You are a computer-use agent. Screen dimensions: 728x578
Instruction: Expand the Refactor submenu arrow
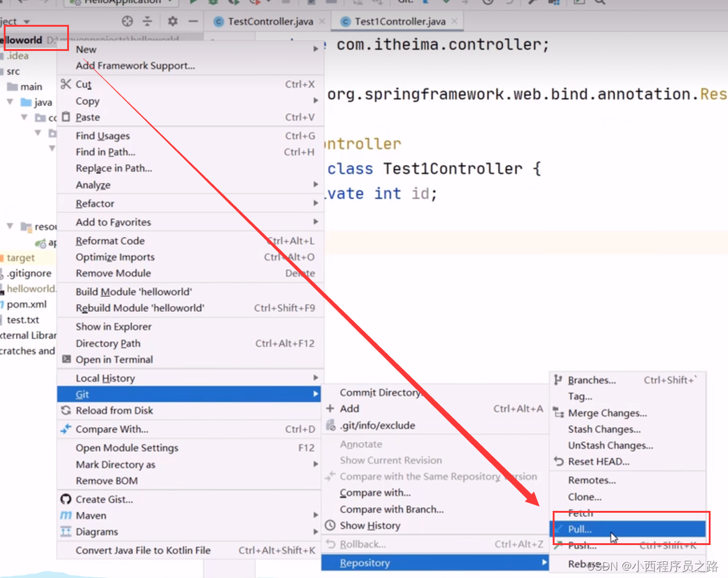click(x=316, y=203)
